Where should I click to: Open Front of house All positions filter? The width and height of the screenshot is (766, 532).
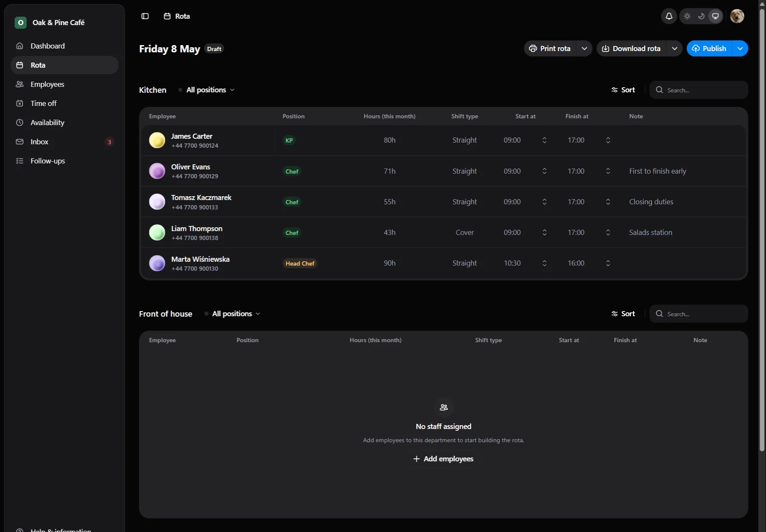click(233, 314)
